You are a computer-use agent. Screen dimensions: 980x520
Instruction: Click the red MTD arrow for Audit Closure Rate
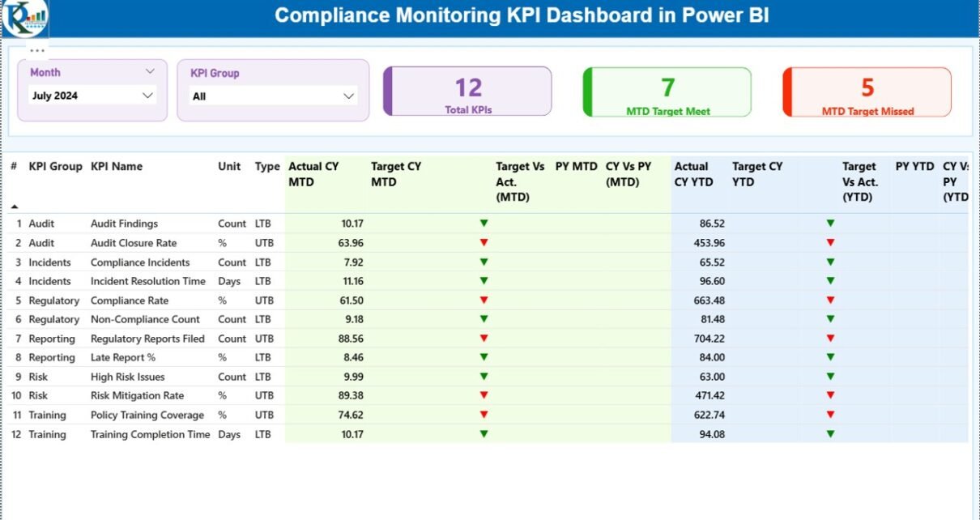484,242
